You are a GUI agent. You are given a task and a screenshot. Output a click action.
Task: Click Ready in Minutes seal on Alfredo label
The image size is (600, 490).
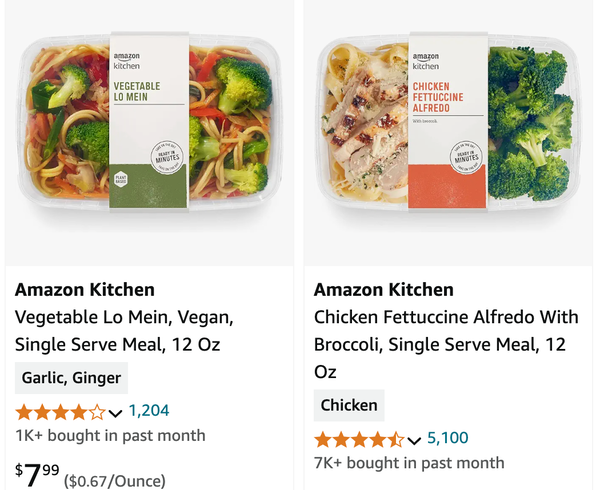tap(466, 157)
